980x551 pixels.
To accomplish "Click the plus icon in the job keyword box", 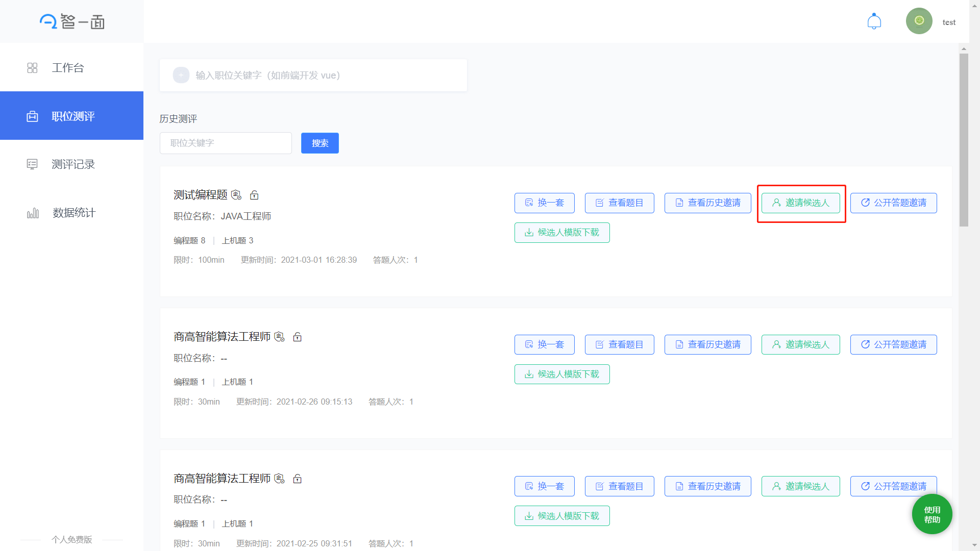I will click(181, 75).
